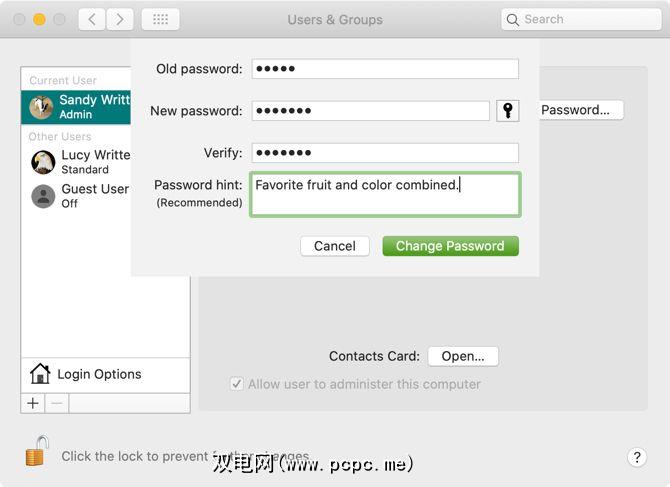Click the password assistant key icon

(508, 111)
